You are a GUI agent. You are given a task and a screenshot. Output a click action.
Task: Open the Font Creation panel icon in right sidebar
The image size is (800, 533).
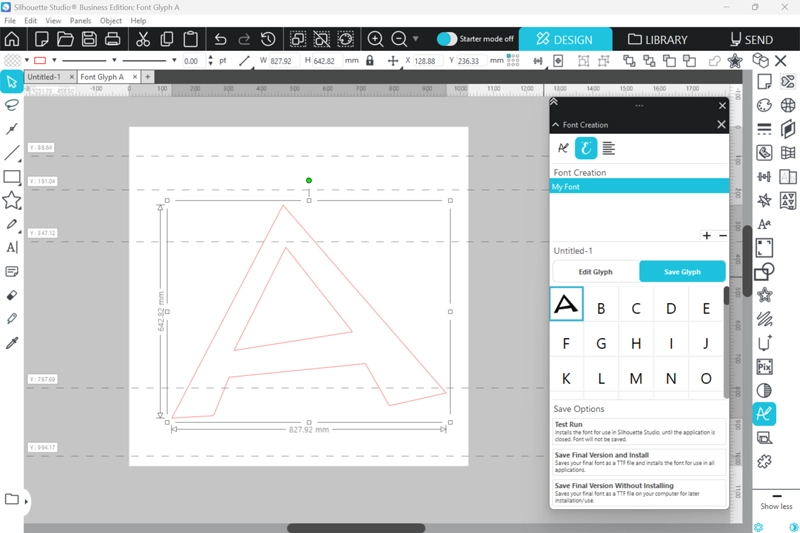[764, 413]
